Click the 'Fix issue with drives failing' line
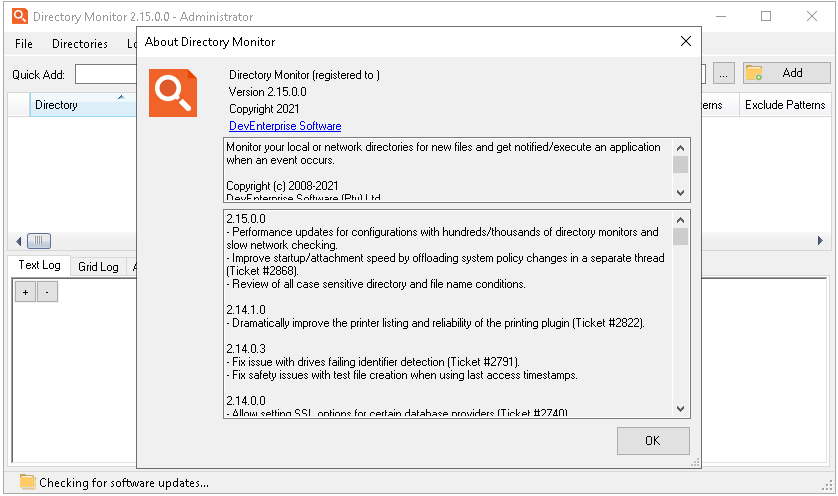 pyautogui.click(x=373, y=362)
